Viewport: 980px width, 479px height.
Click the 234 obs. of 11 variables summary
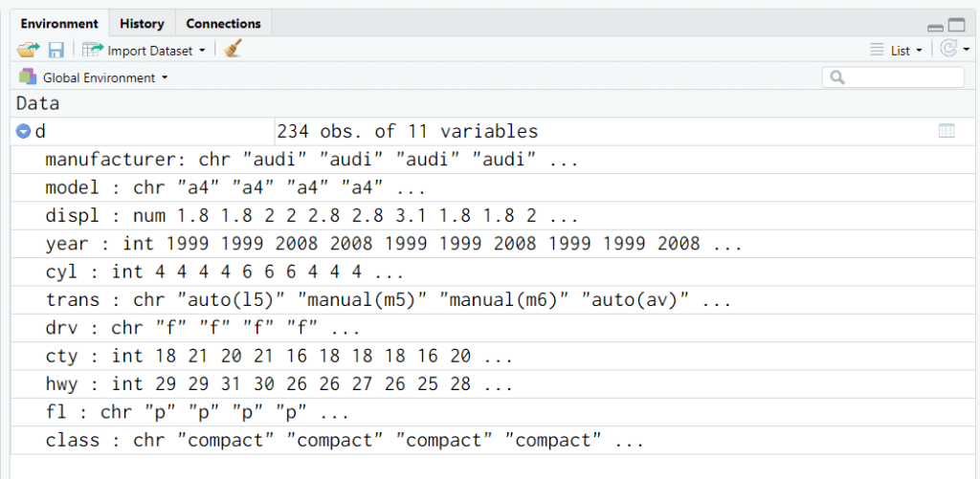408,132
